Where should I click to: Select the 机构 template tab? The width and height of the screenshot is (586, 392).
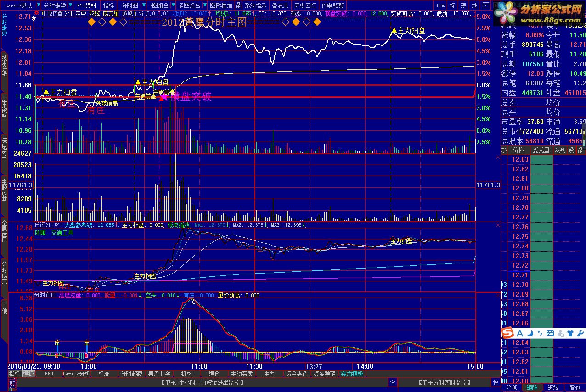(187, 374)
